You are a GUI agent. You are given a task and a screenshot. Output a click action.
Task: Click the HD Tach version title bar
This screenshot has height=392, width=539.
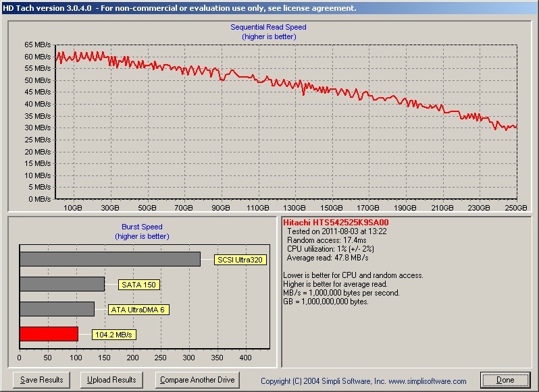178,8
